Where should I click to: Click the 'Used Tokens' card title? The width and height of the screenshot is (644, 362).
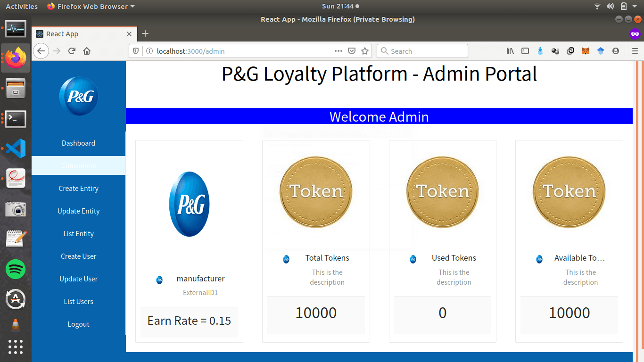[x=454, y=258]
